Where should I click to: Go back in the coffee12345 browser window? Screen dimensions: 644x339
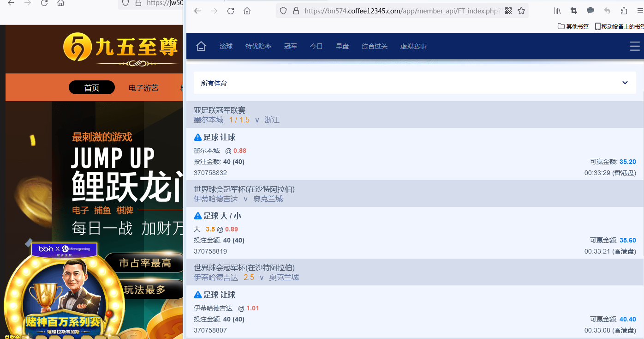[197, 11]
